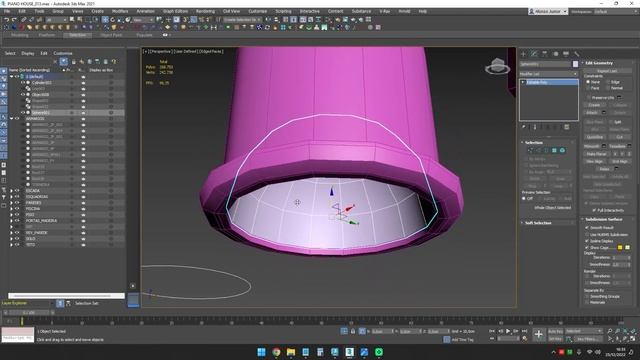The width and height of the screenshot is (640, 360).
Task: Select Vertex sub-object level icon
Action: pyautogui.click(x=531, y=151)
